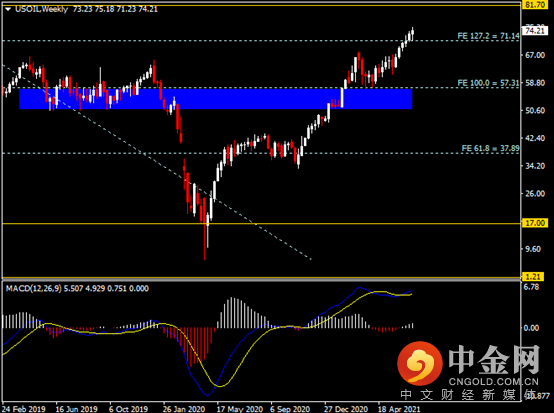Click the orange round cngold logo icon

(420, 363)
